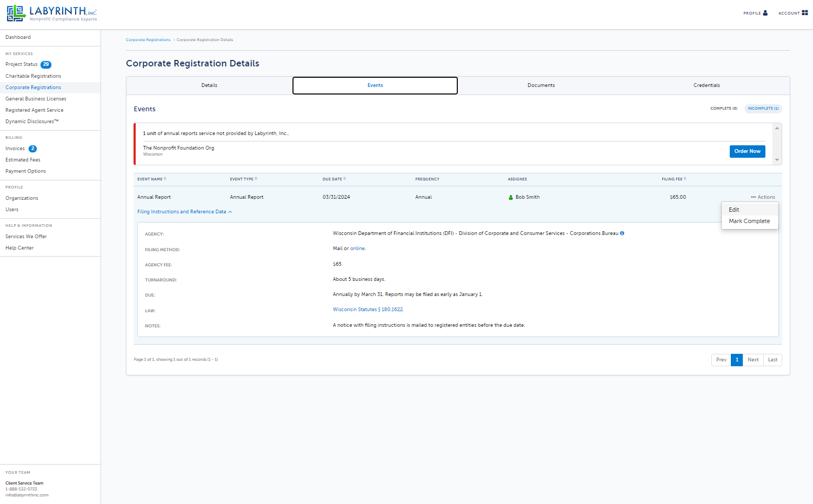The image size is (813, 504).
Task: Open the online filing link
Action: [x=358, y=248]
